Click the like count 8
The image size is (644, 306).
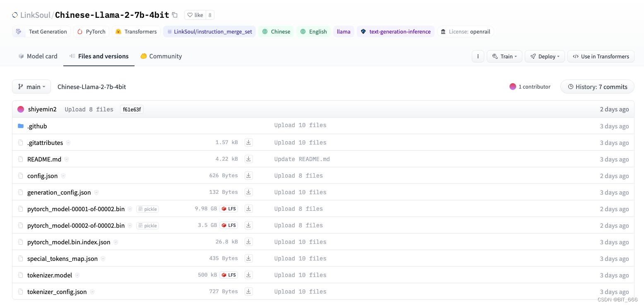click(210, 15)
